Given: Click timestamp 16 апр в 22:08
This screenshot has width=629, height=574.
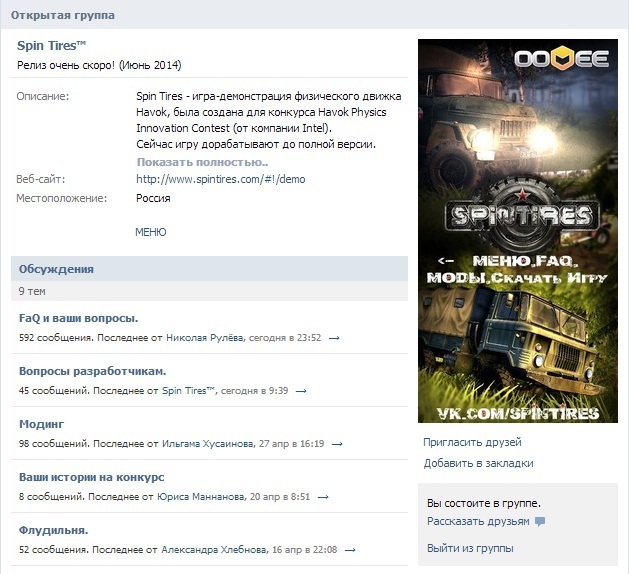Looking at the screenshot, I should tap(304, 550).
